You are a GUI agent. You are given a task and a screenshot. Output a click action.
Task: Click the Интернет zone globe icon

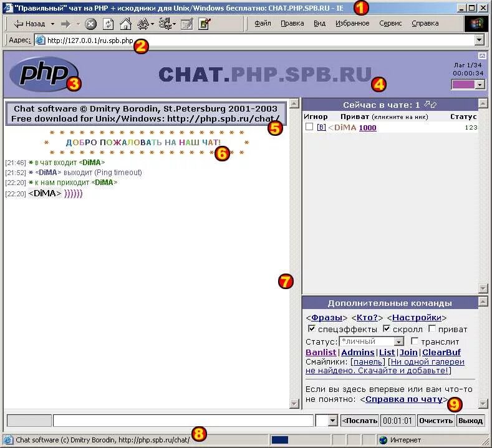click(383, 440)
